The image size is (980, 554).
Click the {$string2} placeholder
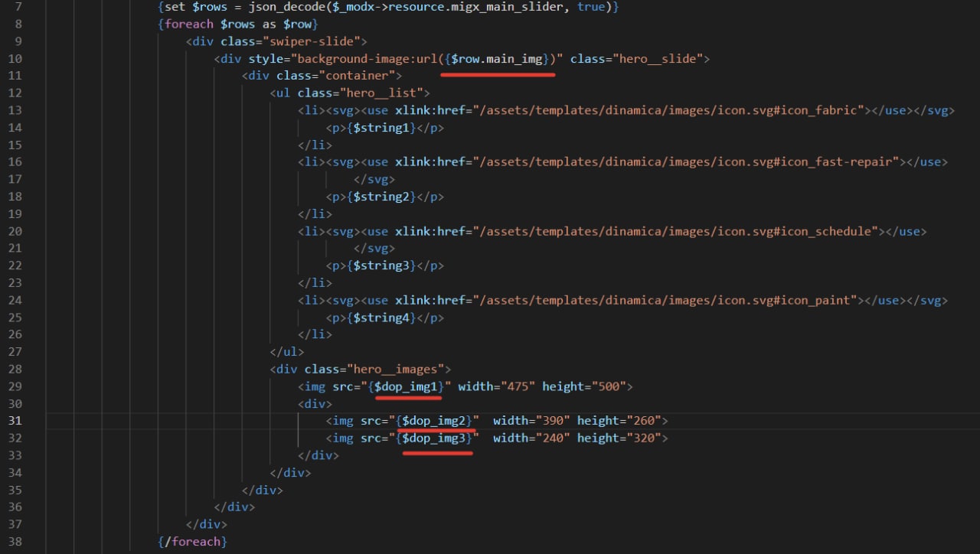(x=381, y=197)
